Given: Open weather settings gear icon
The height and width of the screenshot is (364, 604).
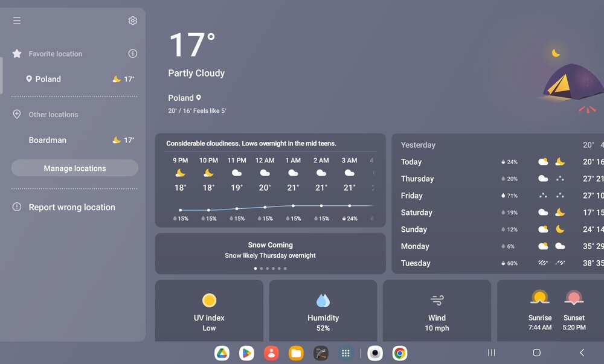Looking at the screenshot, I should 132,21.
